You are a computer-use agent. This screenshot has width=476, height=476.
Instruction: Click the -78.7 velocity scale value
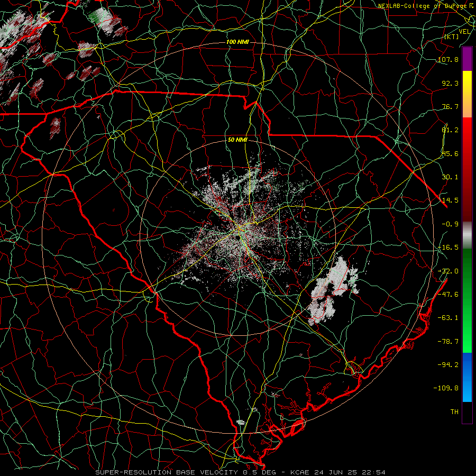(448, 342)
